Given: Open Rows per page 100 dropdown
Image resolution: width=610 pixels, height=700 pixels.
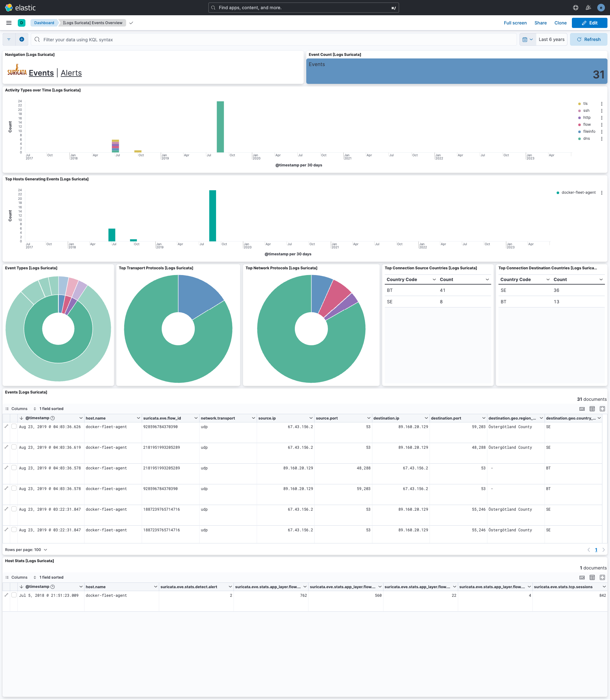Looking at the screenshot, I should (x=26, y=549).
